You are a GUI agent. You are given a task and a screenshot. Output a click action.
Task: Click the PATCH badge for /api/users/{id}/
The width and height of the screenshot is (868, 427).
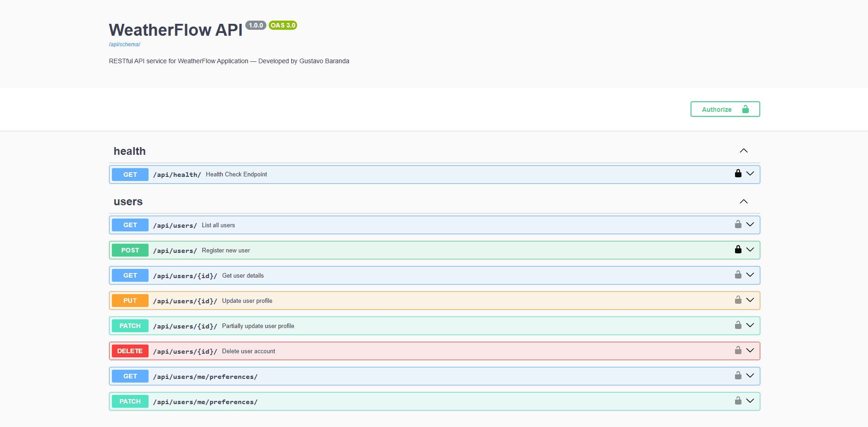(130, 326)
